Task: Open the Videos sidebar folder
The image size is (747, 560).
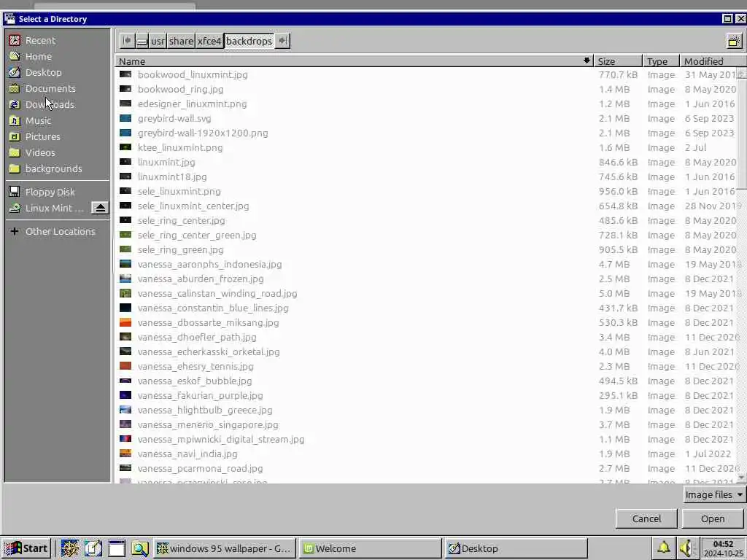Action: coord(57,153)
